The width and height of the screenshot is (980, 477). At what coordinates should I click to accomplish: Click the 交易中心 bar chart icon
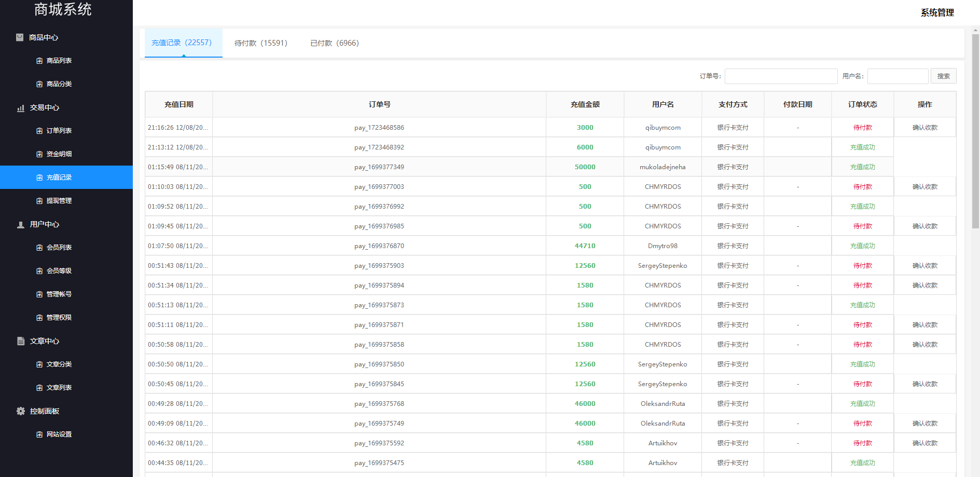click(x=21, y=108)
